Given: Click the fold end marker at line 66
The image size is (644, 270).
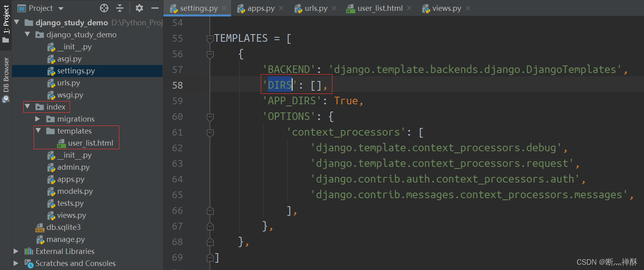Looking at the screenshot, I should [210, 211].
